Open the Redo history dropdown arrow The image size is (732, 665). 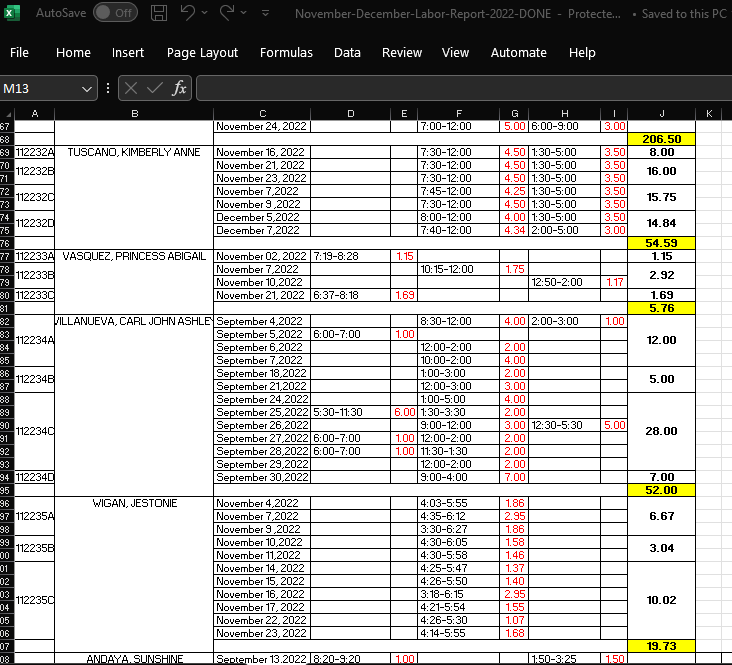point(244,13)
